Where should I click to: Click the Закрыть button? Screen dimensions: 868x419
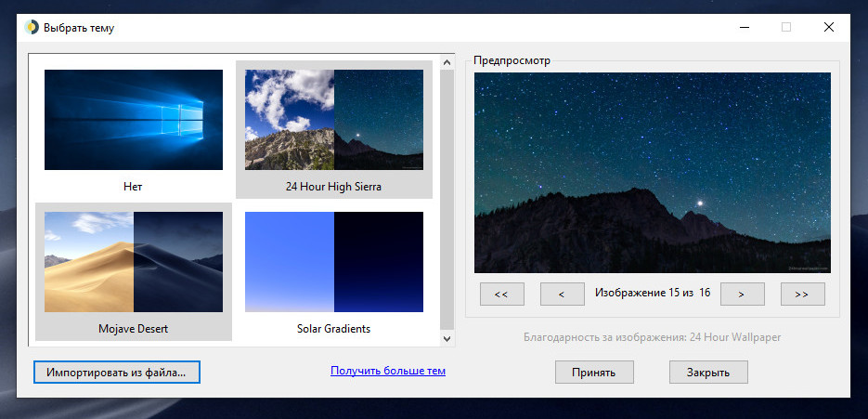pyautogui.click(x=708, y=373)
